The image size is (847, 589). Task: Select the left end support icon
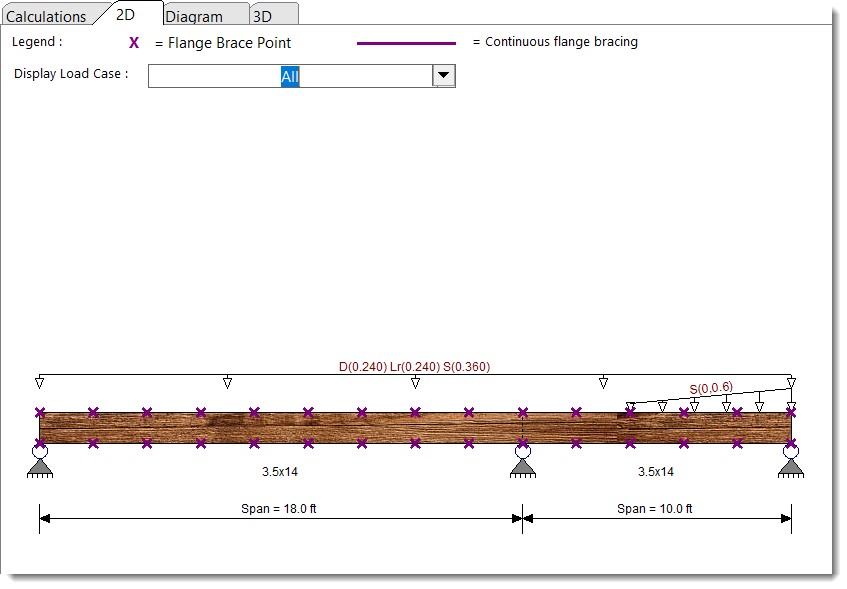[x=40, y=462]
